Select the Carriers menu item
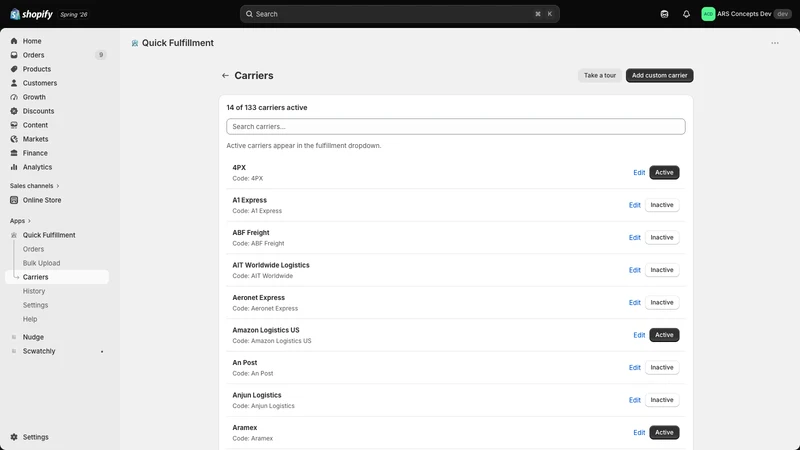800x450 pixels. (x=57, y=277)
